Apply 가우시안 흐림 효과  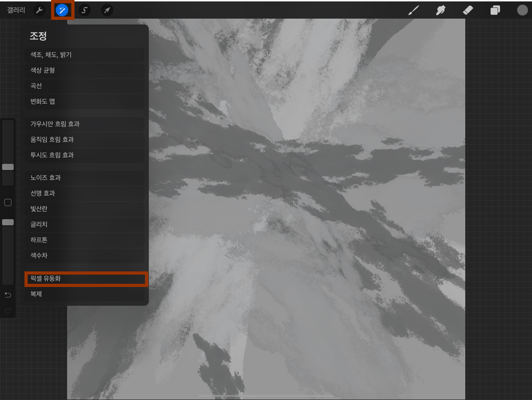click(85, 124)
